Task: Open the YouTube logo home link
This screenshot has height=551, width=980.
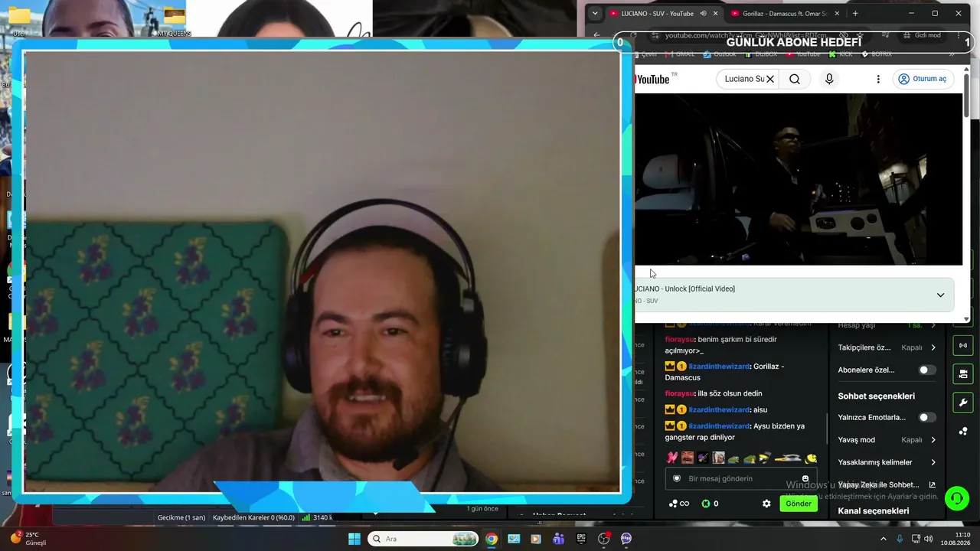Action: [652, 79]
